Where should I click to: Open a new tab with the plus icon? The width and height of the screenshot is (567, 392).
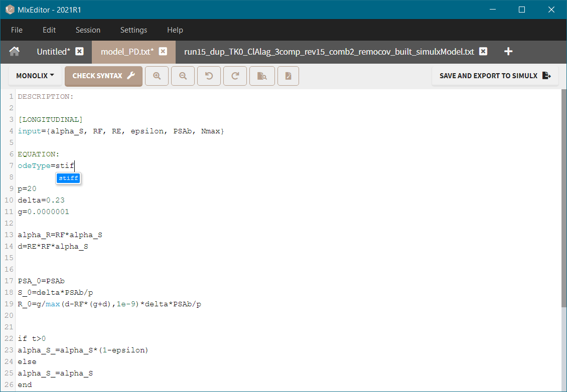point(508,51)
